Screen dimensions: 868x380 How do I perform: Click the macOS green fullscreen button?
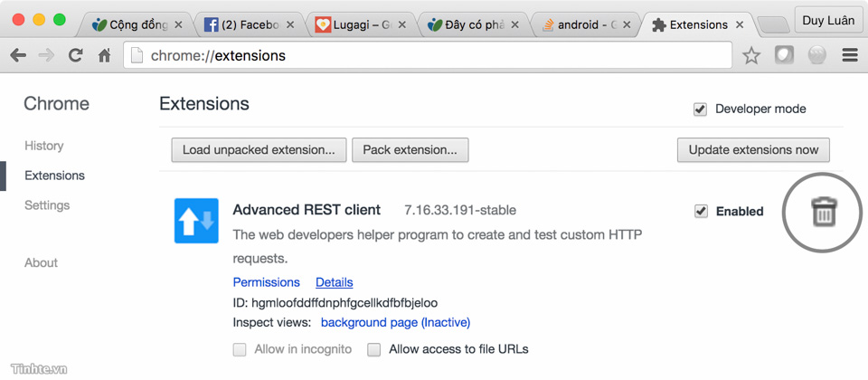coord(60,20)
